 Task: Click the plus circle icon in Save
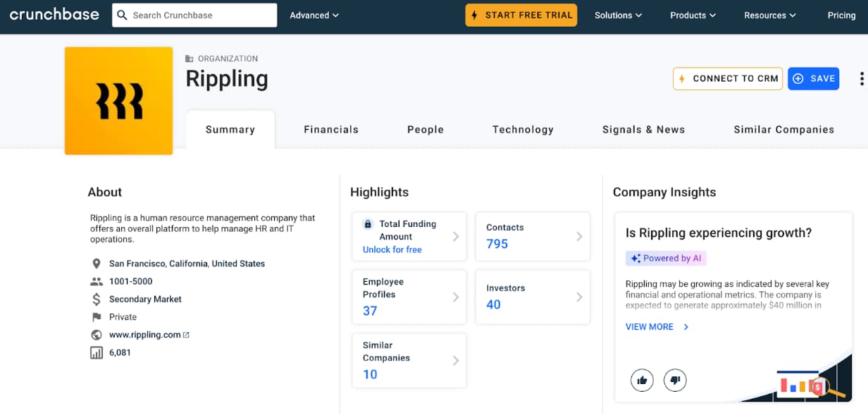click(798, 78)
